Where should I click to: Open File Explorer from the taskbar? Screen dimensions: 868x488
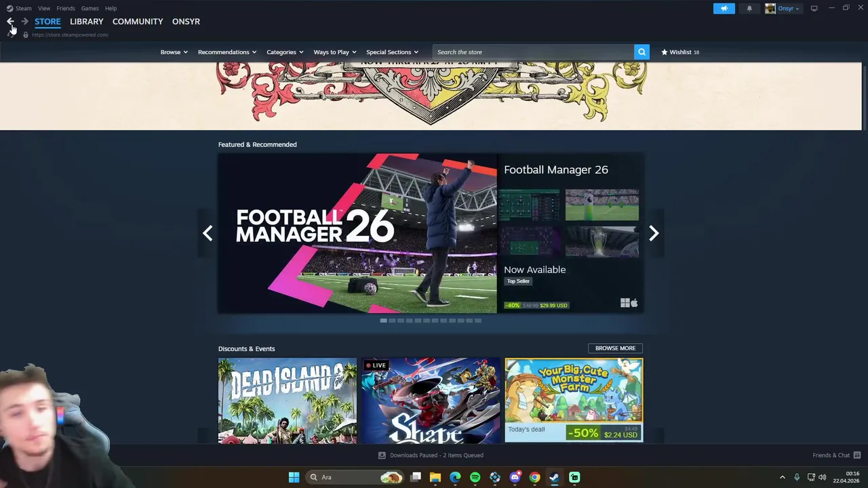pos(435,477)
